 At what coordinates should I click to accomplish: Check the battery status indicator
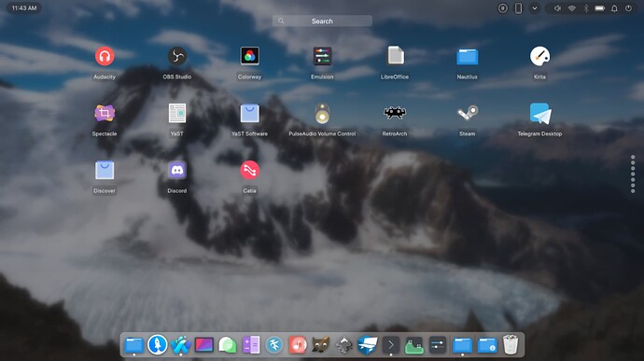pyautogui.click(x=600, y=8)
